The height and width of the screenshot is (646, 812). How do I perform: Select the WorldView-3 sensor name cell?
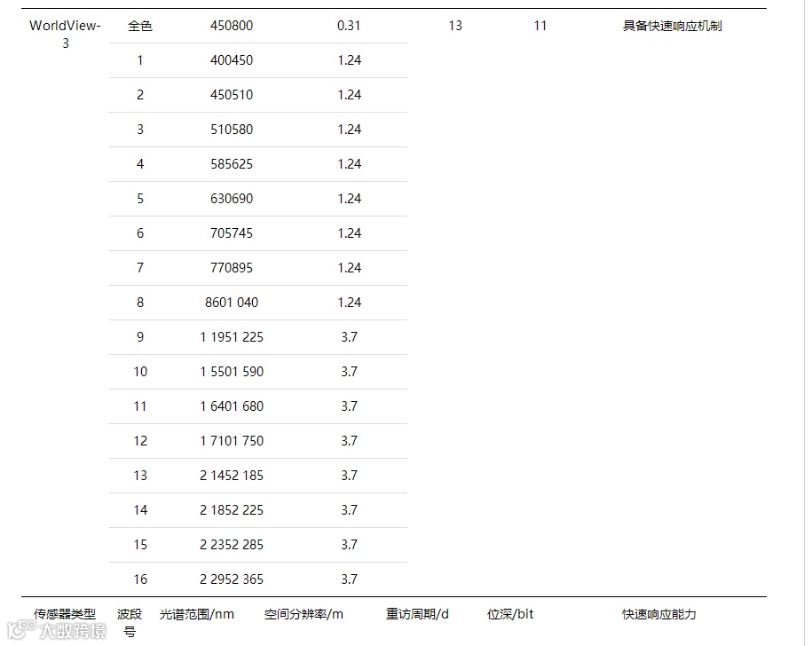click(66, 34)
